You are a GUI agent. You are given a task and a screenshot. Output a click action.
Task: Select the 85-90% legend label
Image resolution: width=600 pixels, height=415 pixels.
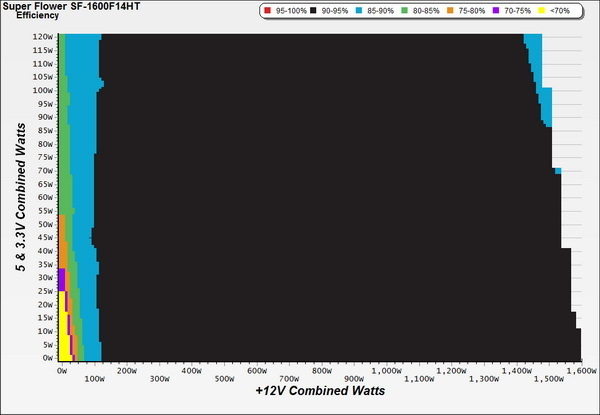(380, 11)
